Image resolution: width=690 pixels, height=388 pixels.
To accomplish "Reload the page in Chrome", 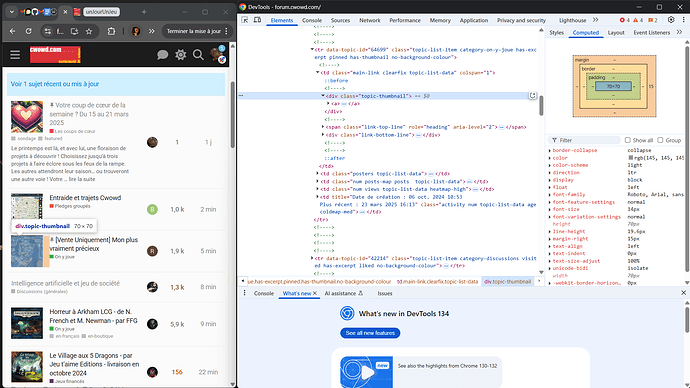I will click(29, 31).
